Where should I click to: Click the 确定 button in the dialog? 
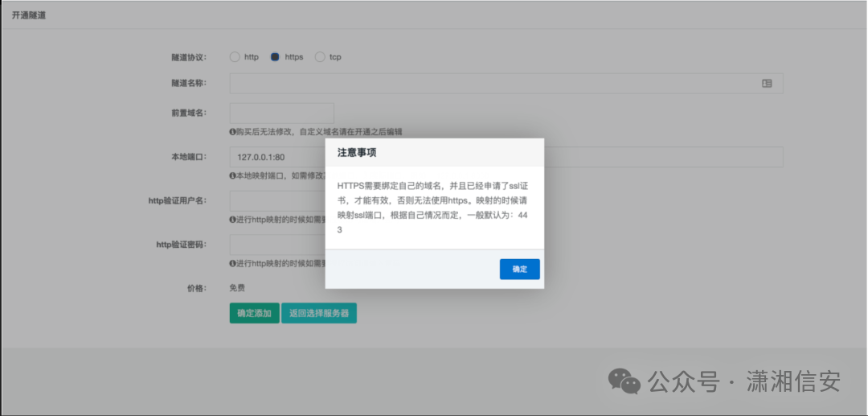click(x=519, y=270)
